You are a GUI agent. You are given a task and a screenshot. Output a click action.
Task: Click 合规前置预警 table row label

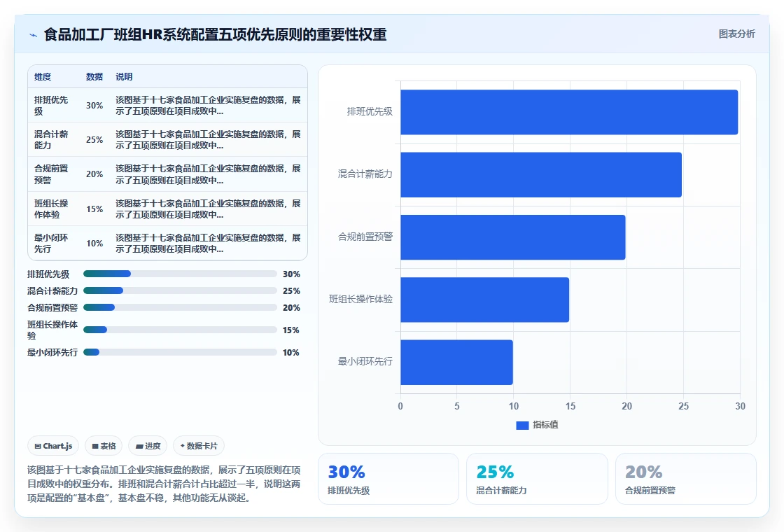click(x=51, y=174)
